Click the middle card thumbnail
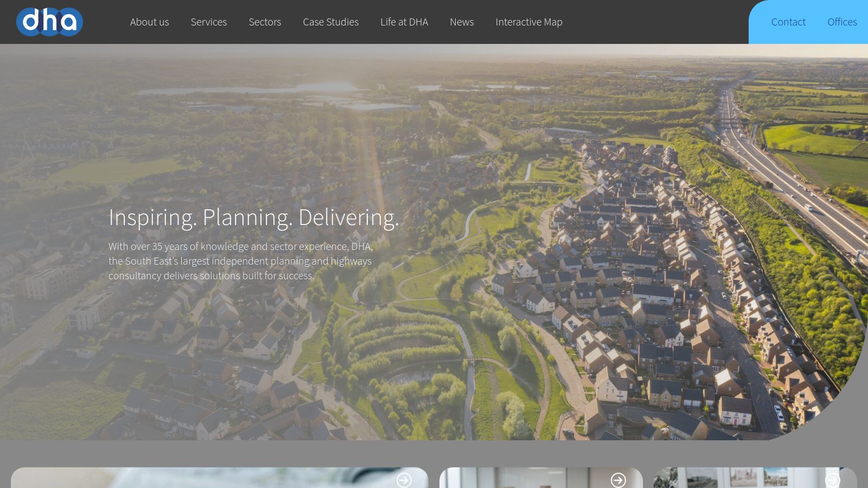Viewport: 868px width, 488px height. (x=515, y=480)
